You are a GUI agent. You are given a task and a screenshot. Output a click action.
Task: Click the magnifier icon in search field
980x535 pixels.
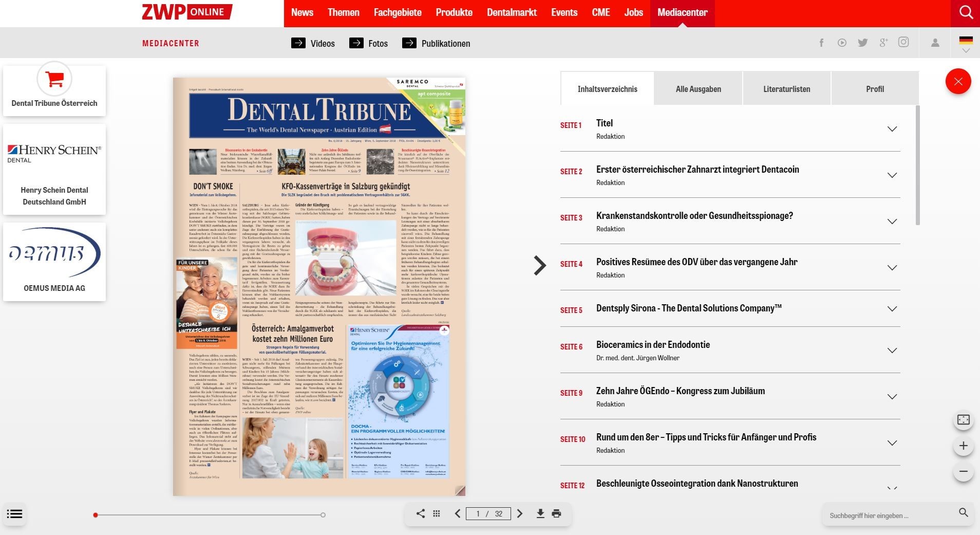tap(964, 512)
